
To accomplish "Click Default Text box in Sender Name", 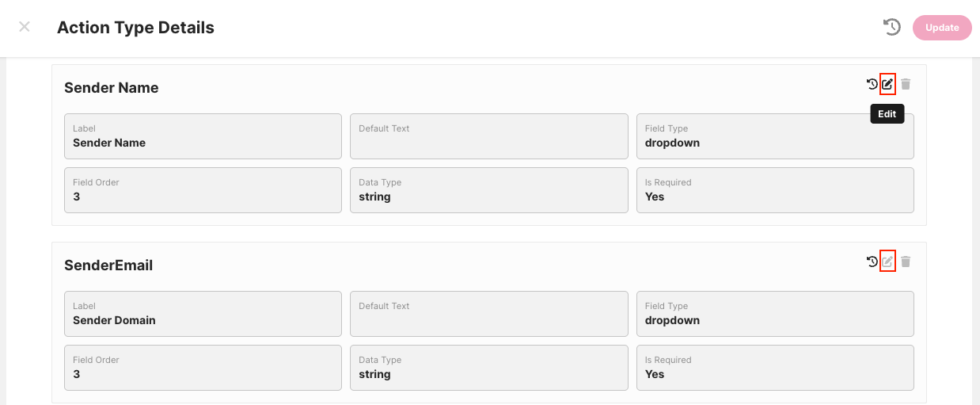I will [488, 136].
